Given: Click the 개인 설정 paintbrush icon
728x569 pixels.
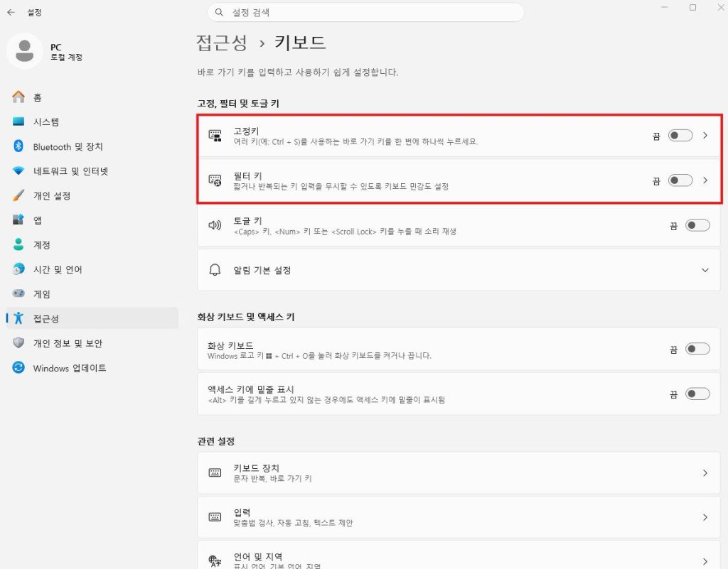Looking at the screenshot, I should [19, 195].
